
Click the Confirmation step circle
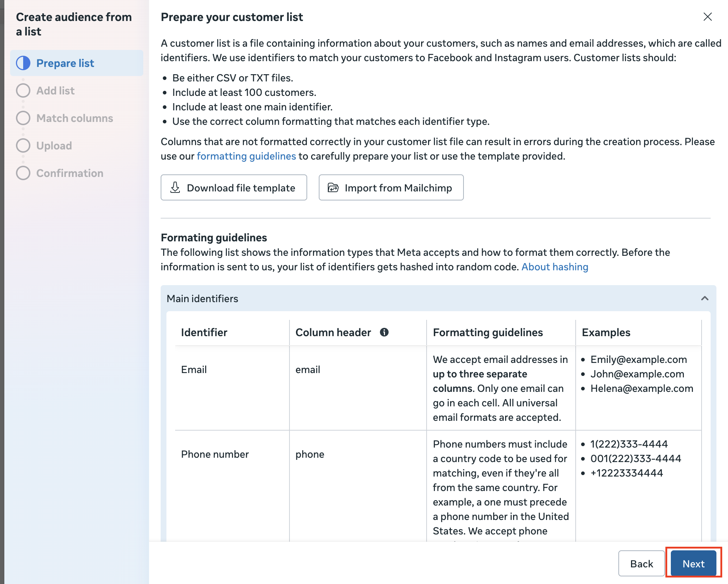(x=23, y=173)
